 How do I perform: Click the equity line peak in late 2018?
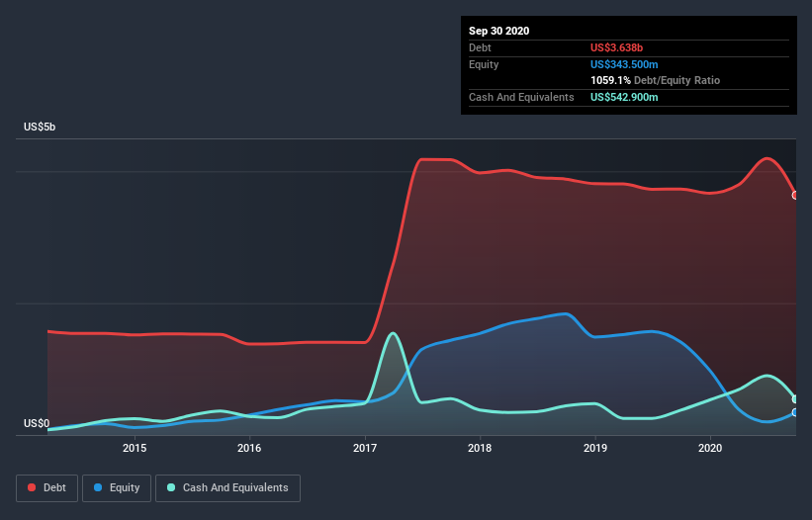click(566, 313)
